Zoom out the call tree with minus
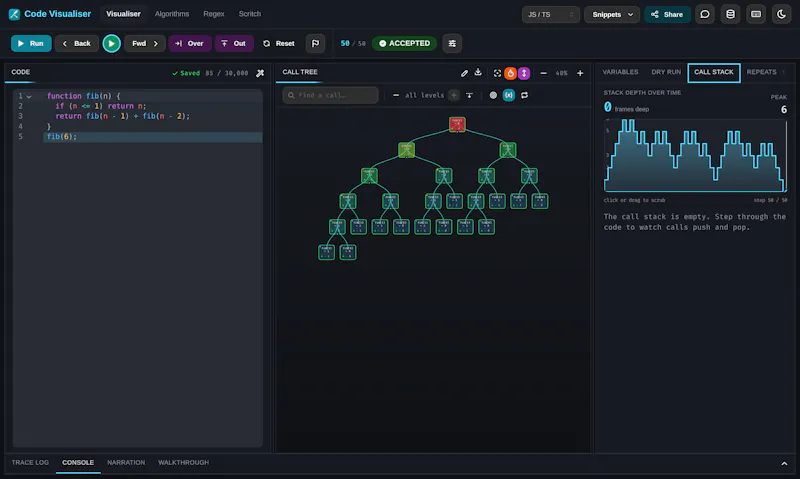 (x=543, y=73)
